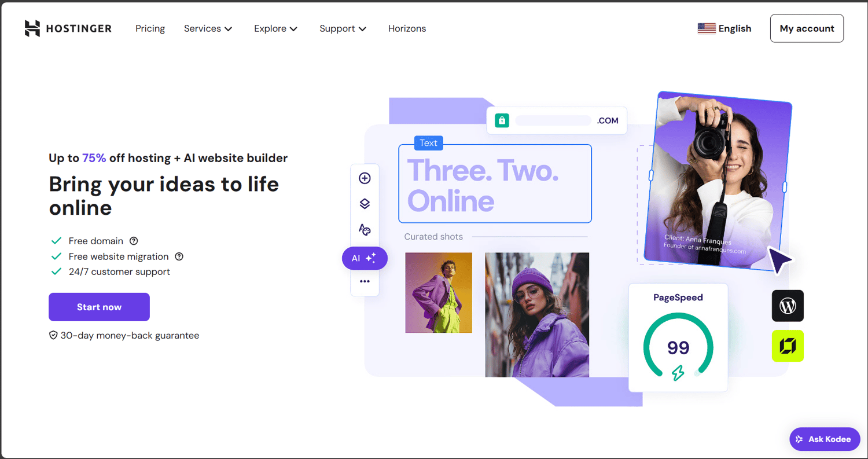868x459 pixels.
Task: Open the Pricing menu item
Action: [x=150, y=28]
